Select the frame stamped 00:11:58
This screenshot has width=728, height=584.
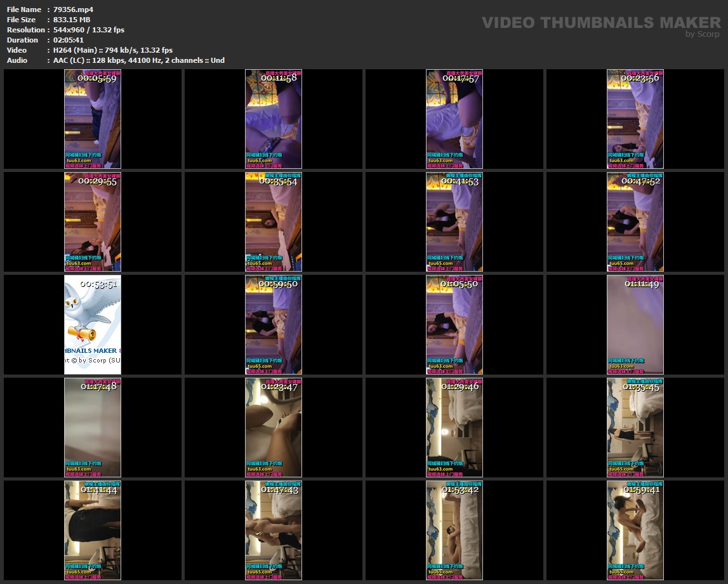tap(274, 119)
